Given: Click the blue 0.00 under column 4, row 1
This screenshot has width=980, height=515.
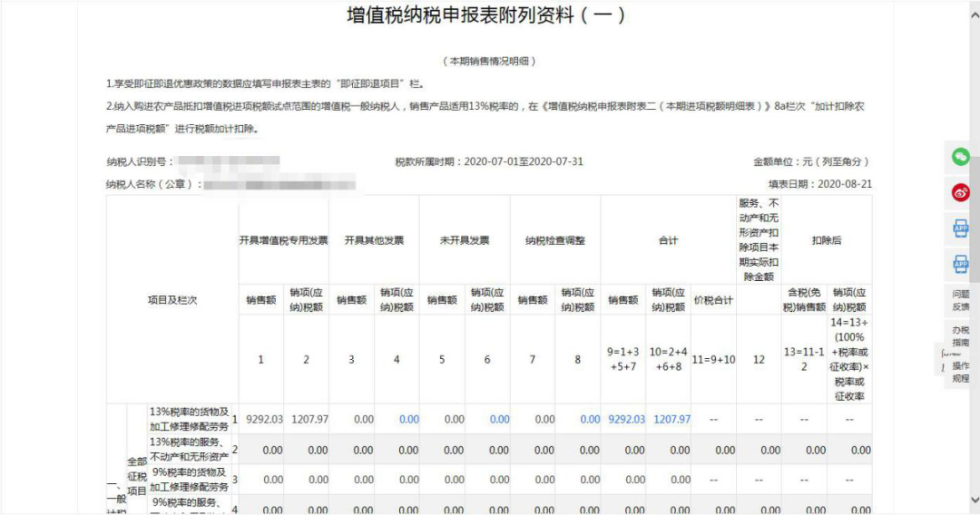Looking at the screenshot, I should tap(408, 420).
